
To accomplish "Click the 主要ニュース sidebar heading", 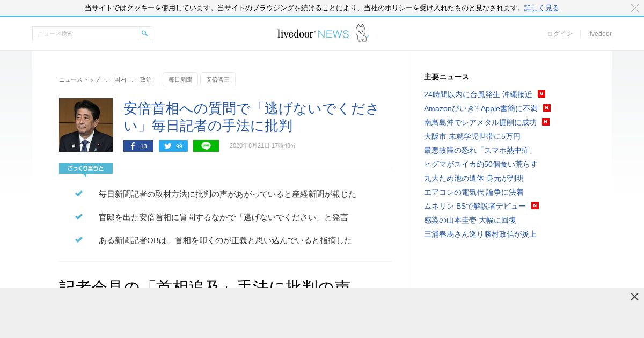I will (x=447, y=77).
